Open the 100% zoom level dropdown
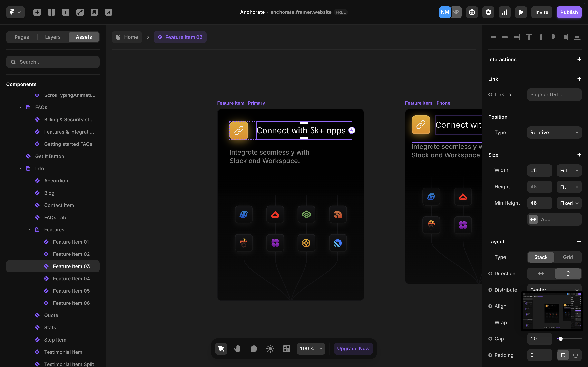The image size is (588, 367). pyautogui.click(x=311, y=349)
